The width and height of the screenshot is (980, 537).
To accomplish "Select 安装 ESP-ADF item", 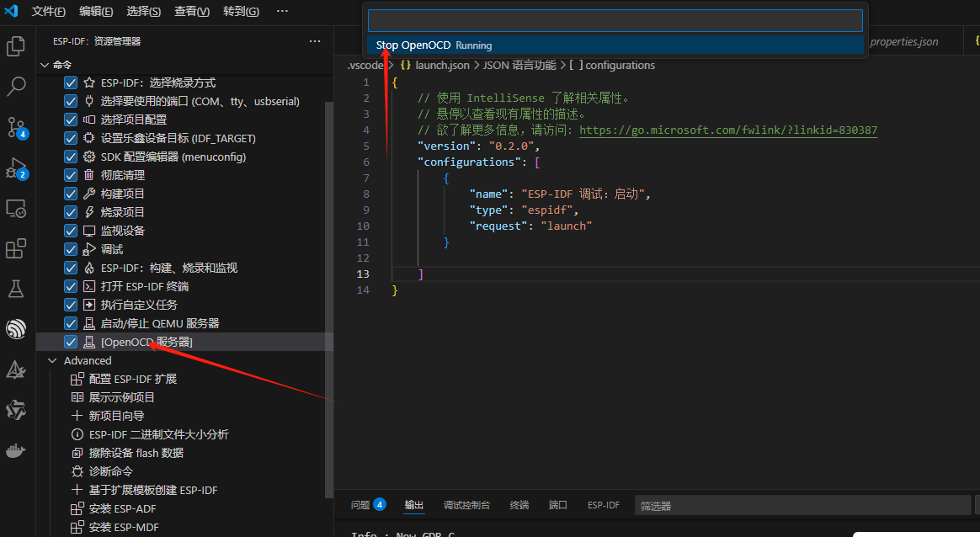I will tap(122, 509).
